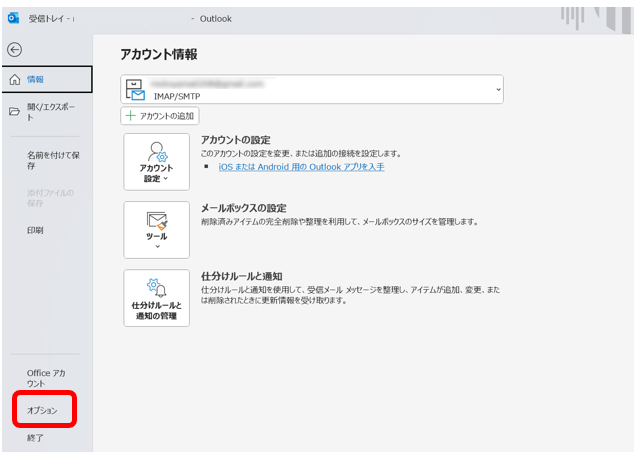Click the back arrow icon
639x454 pixels.
click(15, 50)
